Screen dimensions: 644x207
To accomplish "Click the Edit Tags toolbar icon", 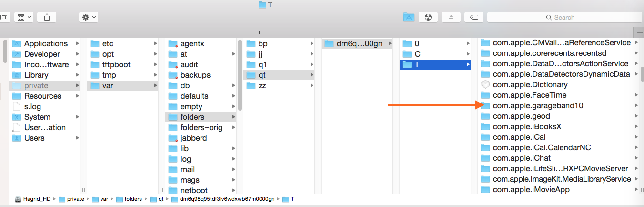I will click(474, 17).
